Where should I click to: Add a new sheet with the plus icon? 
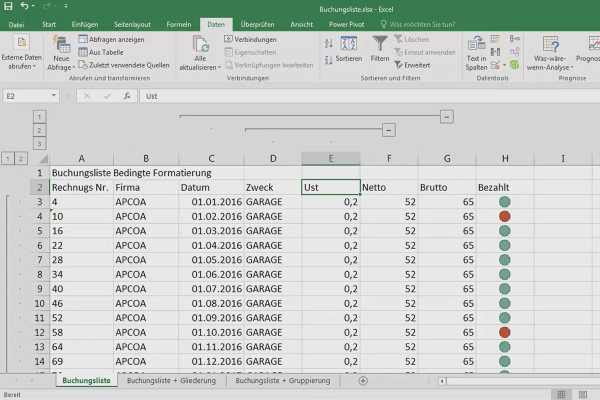point(363,380)
